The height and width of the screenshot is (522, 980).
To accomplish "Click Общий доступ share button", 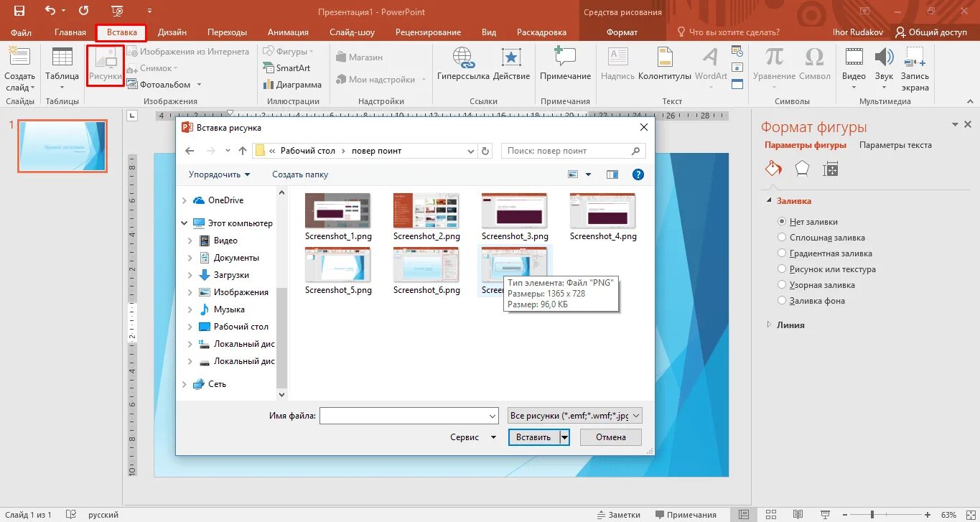I will 931,32.
